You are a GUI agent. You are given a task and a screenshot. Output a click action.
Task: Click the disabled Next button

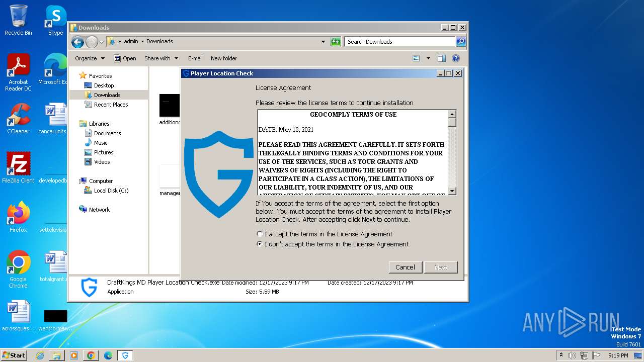click(441, 267)
